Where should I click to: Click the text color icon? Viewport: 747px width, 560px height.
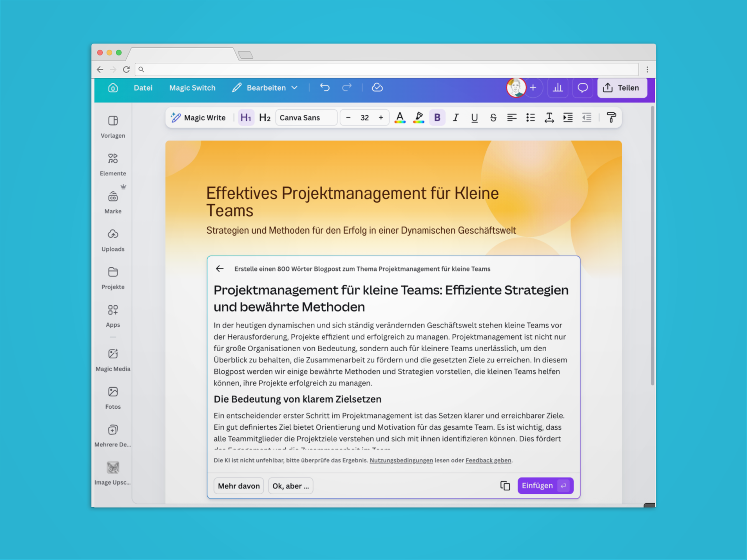coord(400,117)
